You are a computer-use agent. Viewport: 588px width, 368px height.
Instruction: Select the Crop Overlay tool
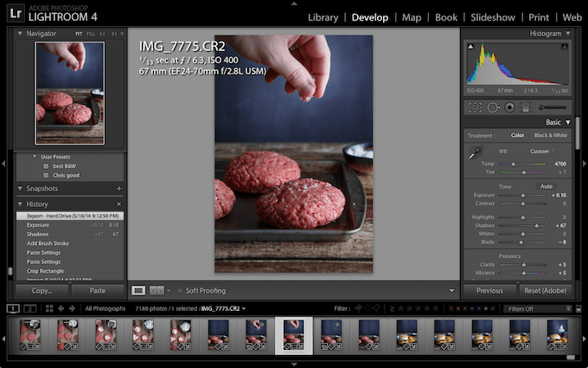pyautogui.click(x=475, y=107)
